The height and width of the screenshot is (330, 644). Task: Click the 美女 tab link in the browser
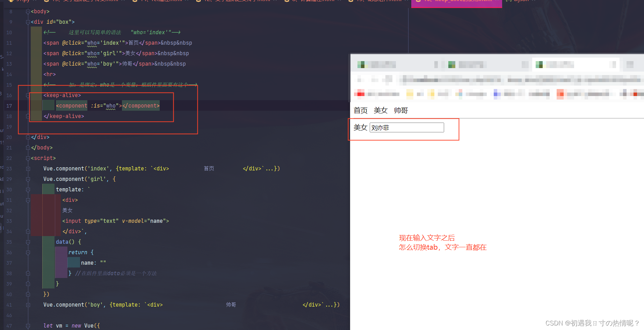coord(381,110)
